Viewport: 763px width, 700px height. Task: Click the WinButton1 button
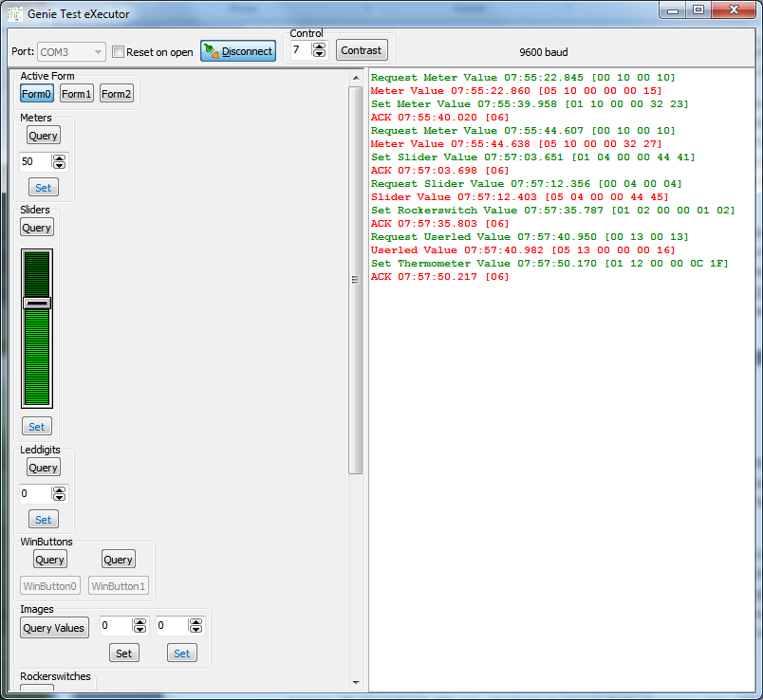(119, 586)
